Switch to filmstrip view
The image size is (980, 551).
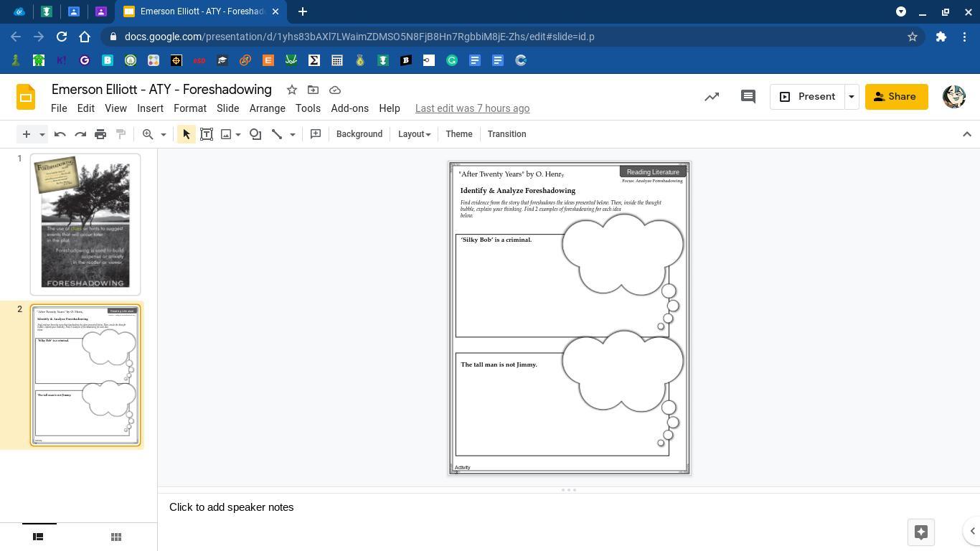(38, 537)
